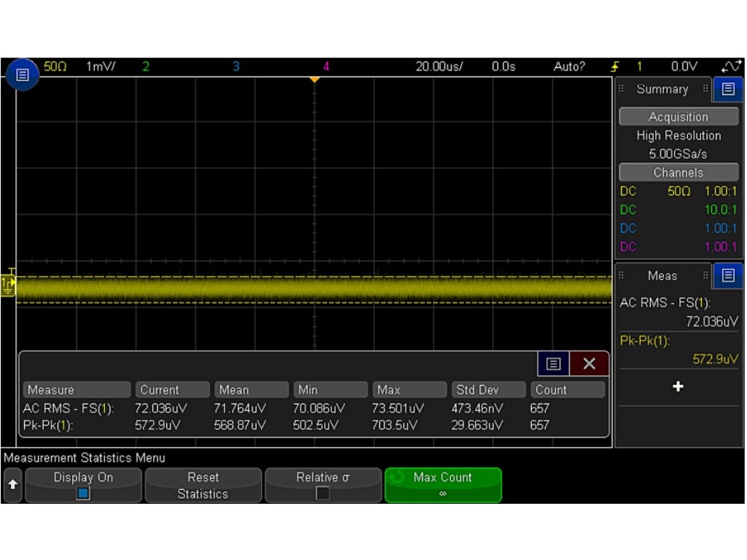Tap the 0.0s horizontal delay value
Image resolution: width=747 pixels, height=560 pixels.
(x=503, y=66)
